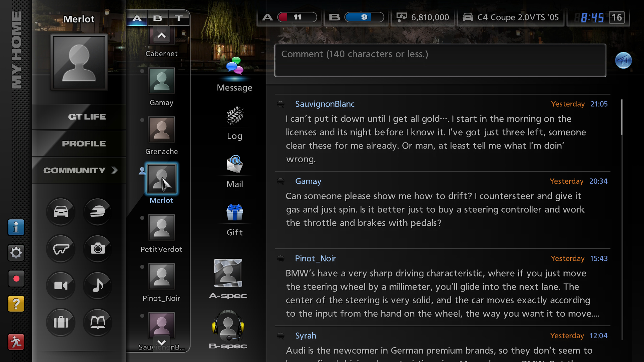Open the Gift box icon
Screen dimensions: 644x362
[234, 212]
